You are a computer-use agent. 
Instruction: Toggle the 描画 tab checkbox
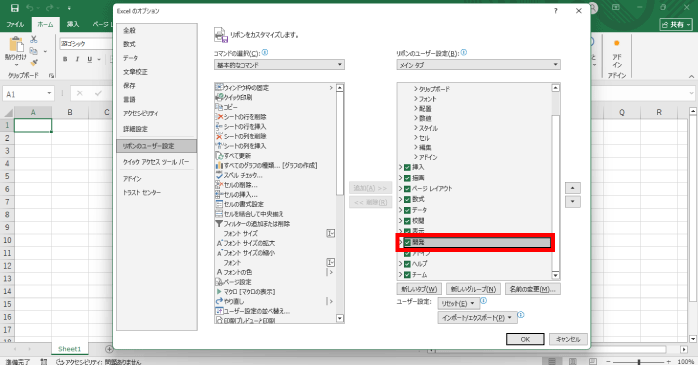click(x=407, y=178)
